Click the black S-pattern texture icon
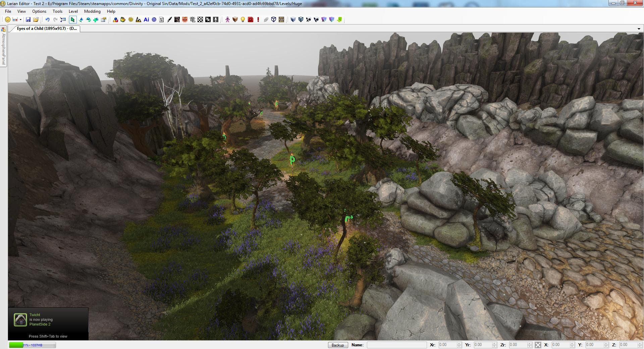Viewport: 644px width, 349px height. pos(177,20)
